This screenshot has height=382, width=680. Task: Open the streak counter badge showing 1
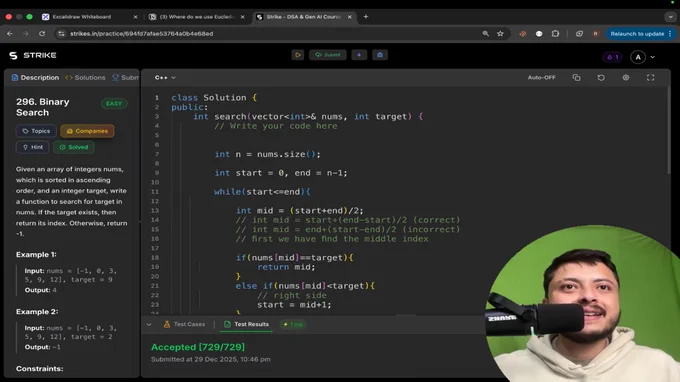(612, 57)
